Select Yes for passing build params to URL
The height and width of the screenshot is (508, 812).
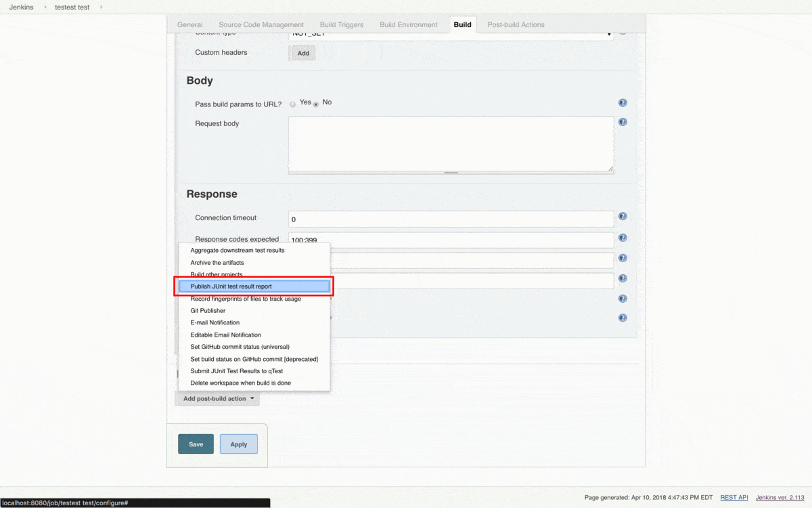[x=292, y=102]
